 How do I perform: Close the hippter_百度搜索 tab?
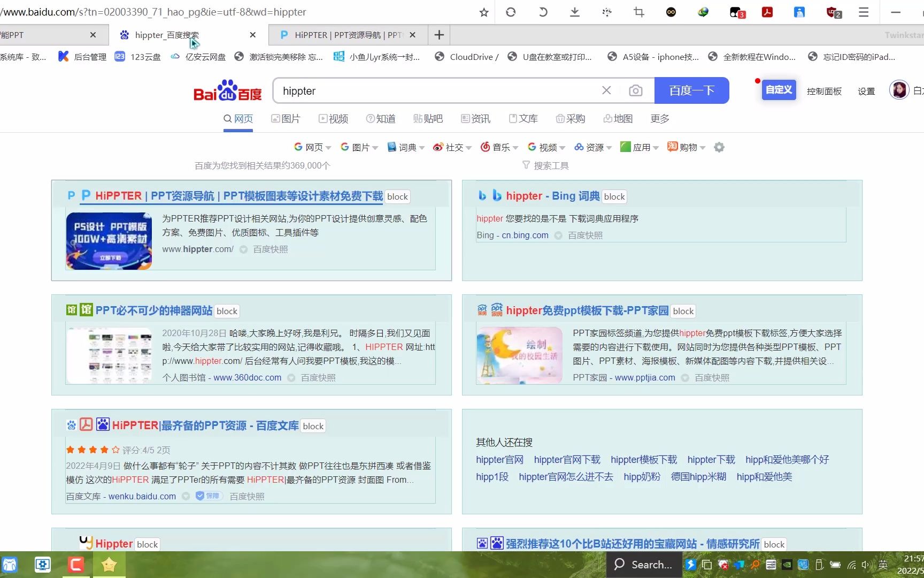252,35
